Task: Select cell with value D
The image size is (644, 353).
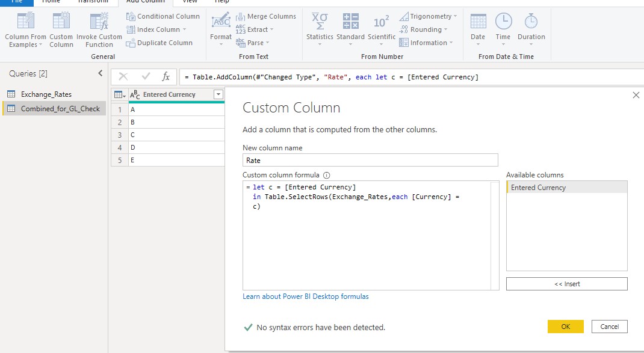Action: [176, 147]
